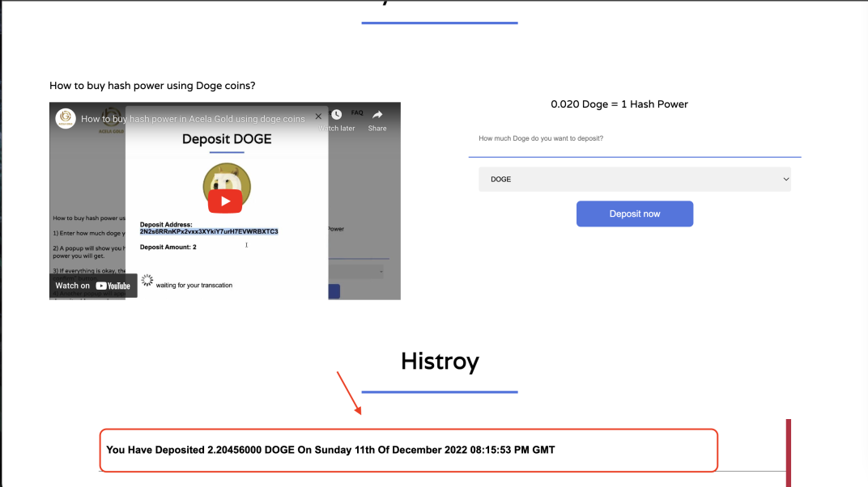Click the Watch later clock icon

tap(337, 114)
